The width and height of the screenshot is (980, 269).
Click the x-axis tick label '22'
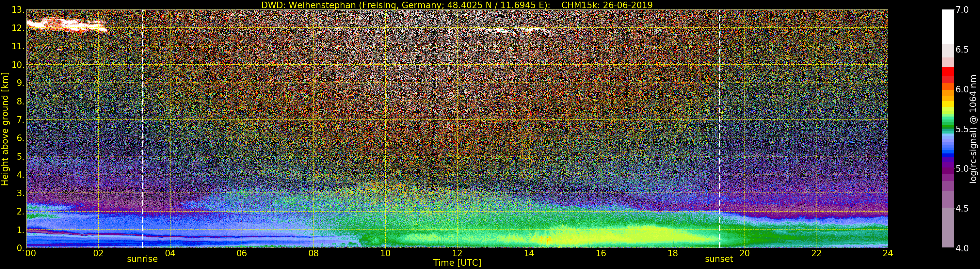[x=816, y=253]
